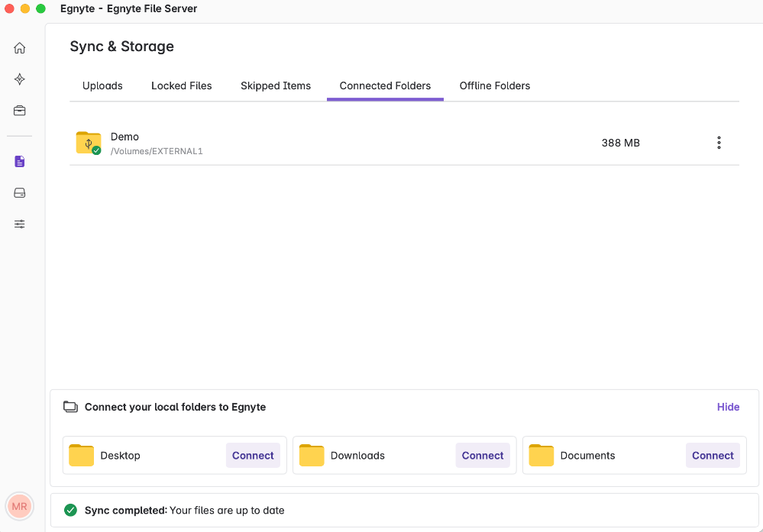Switch to the Uploads tab
The width and height of the screenshot is (763, 532).
(102, 85)
